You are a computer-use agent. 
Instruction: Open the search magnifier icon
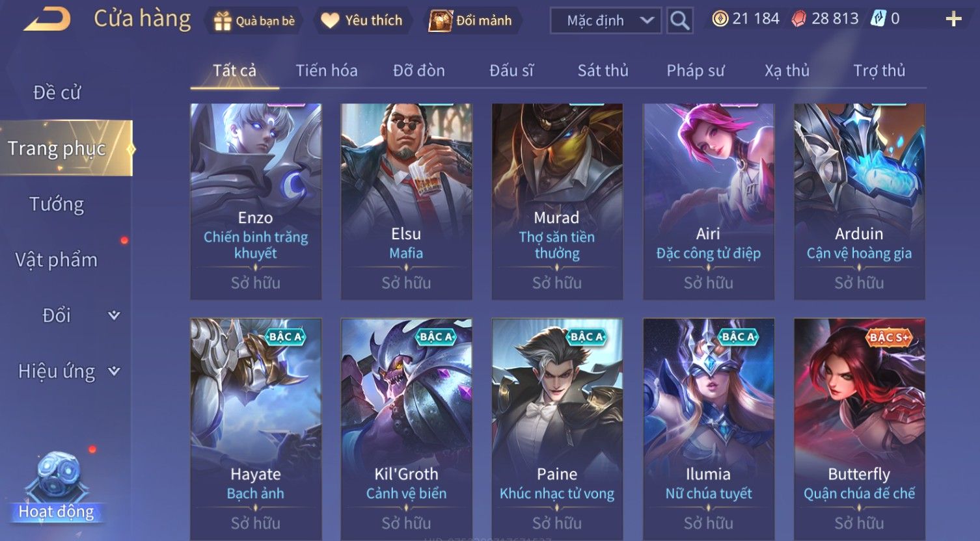(679, 21)
